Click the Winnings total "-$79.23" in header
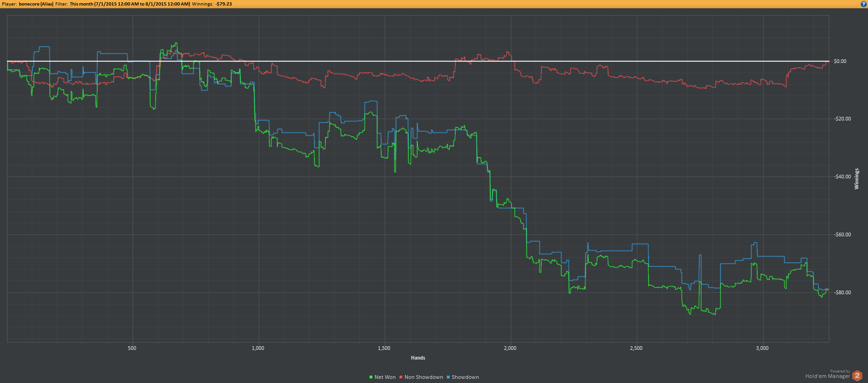 point(224,4)
